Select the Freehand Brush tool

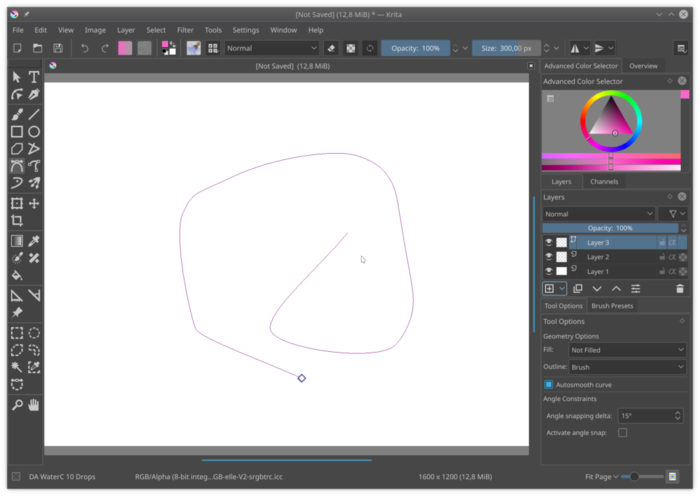tap(17, 114)
